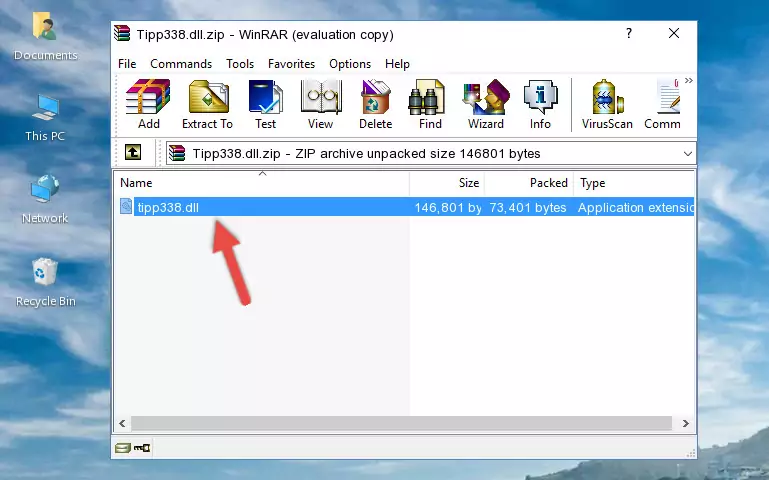Click the Application extension type cell
Screen dimensions: 769x480
[636, 207]
